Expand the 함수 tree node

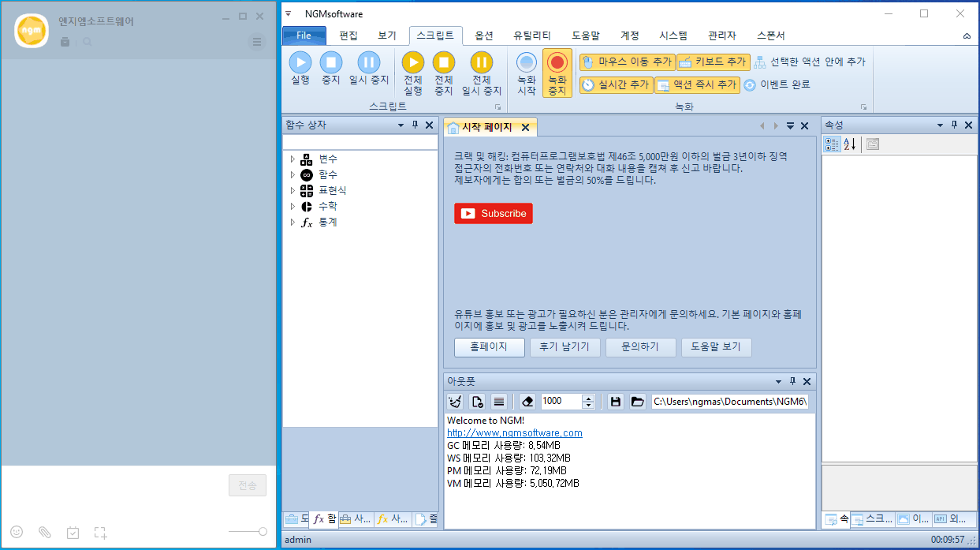point(293,175)
